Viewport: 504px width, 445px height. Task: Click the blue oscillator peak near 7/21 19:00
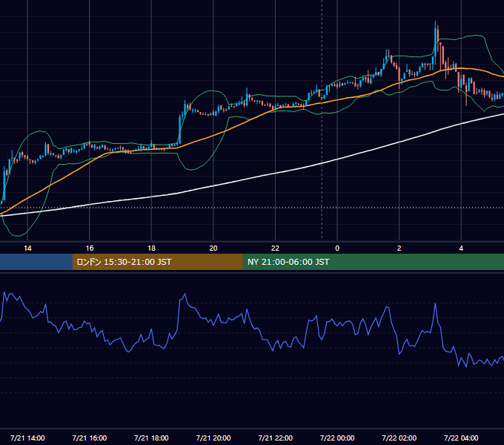pos(185,294)
